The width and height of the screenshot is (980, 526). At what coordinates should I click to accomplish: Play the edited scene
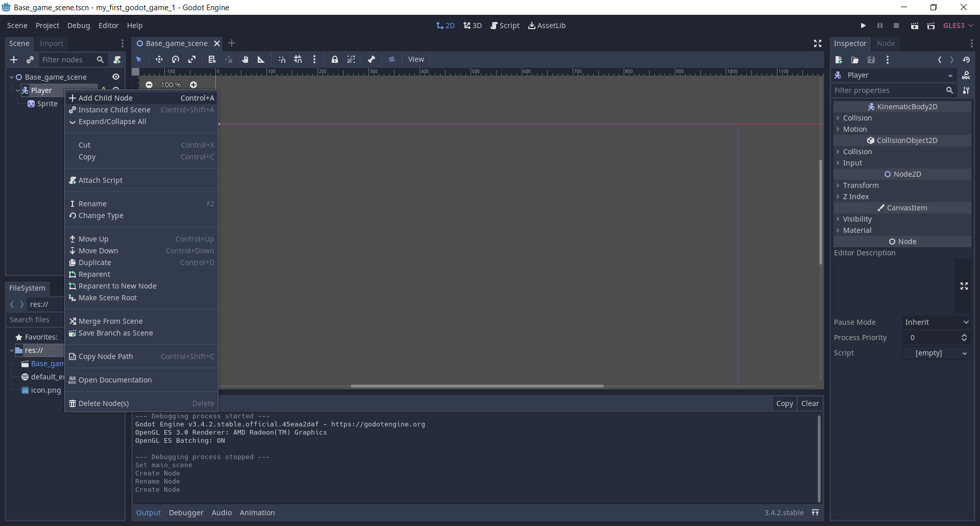tap(915, 26)
